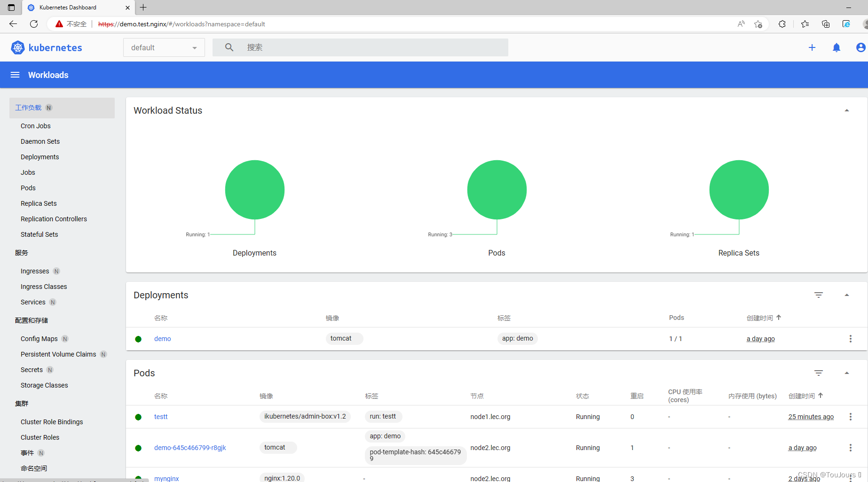Image resolution: width=868 pixels, height=482 pixels.
Task: Collapse the Workload Status panel
Action: pos(846,110)
